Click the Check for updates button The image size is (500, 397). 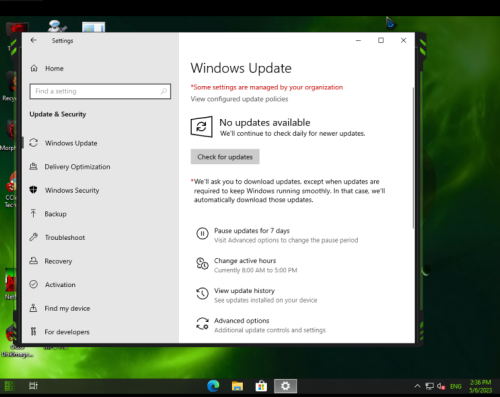(x=225, y=157)
